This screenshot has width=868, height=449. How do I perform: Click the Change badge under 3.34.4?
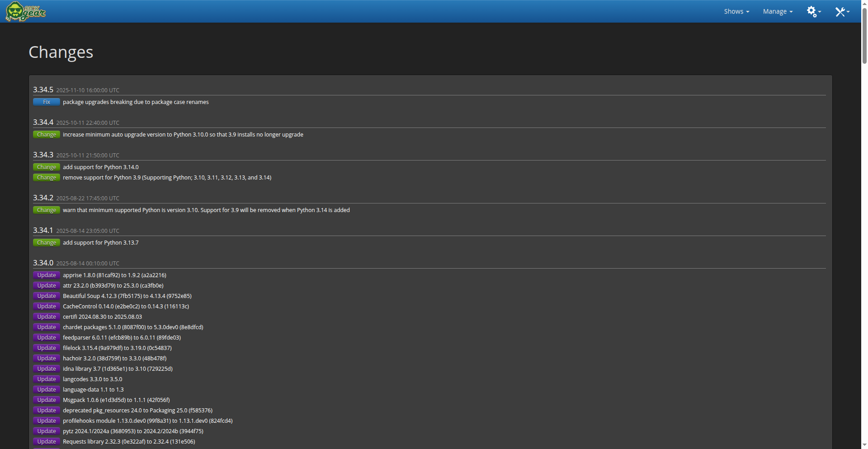47,135
